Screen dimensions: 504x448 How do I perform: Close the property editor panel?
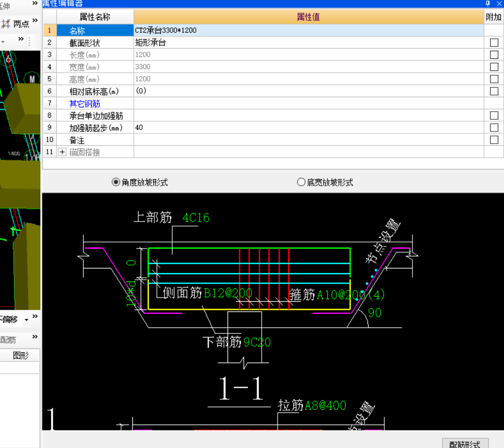point(499,4)
